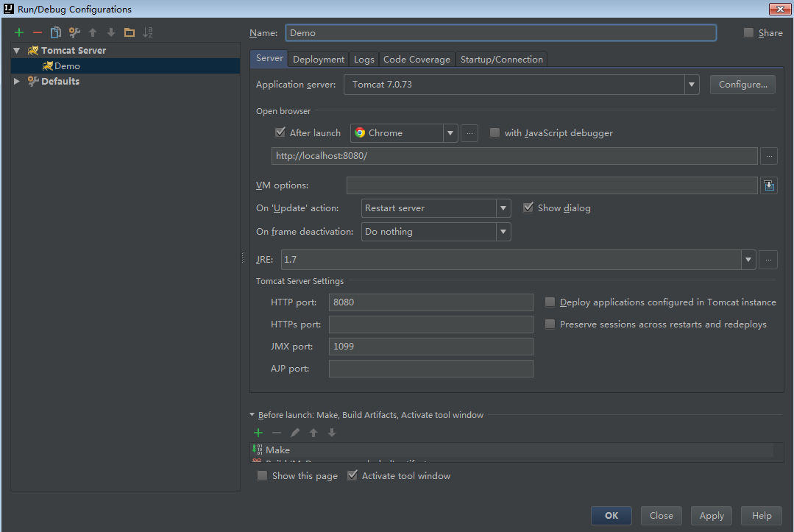This screenshot has width=794, height=532.
Task: Toggle the After launch checkbox
Action: coord(280,132)
